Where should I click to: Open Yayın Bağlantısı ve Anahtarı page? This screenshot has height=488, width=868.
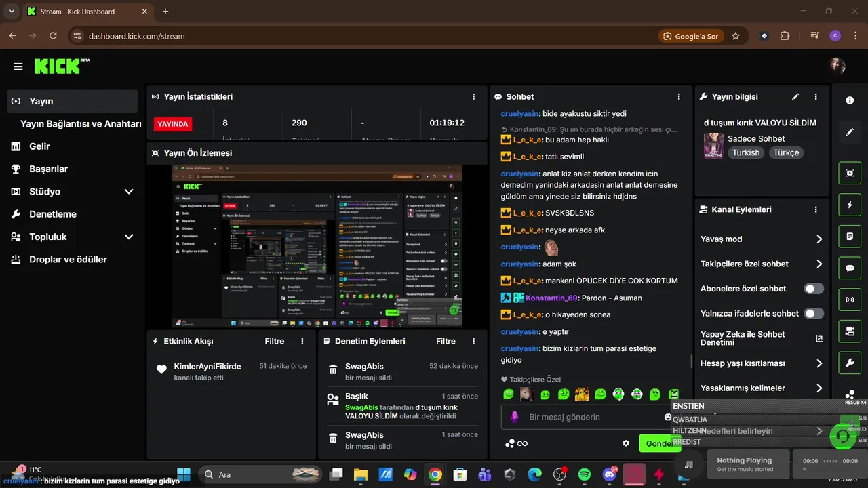click(81, 124)
